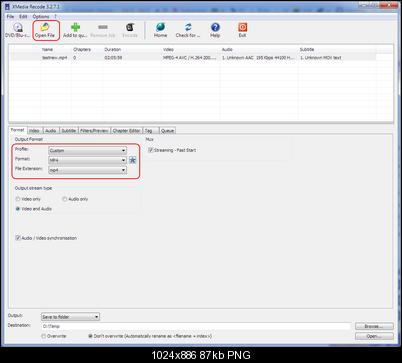This screenshot has height=363, width=402.
Task: Select the Video only radio button
Action: click(18, 199)
